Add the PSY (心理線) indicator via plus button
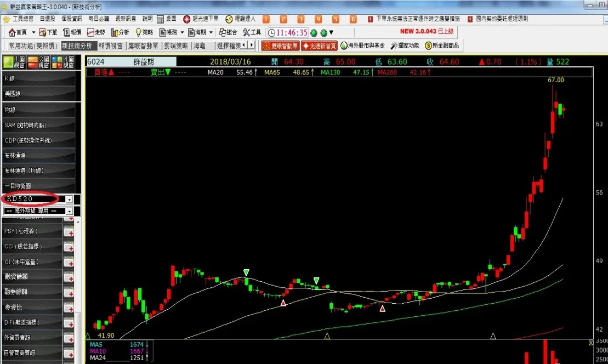The image size is (608, 364). coord(69,232)
